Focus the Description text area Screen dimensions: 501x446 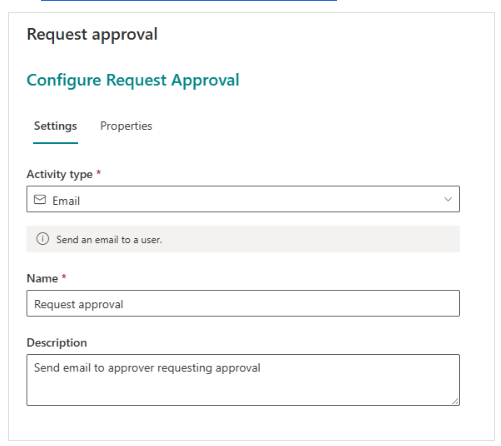[243, 380]
